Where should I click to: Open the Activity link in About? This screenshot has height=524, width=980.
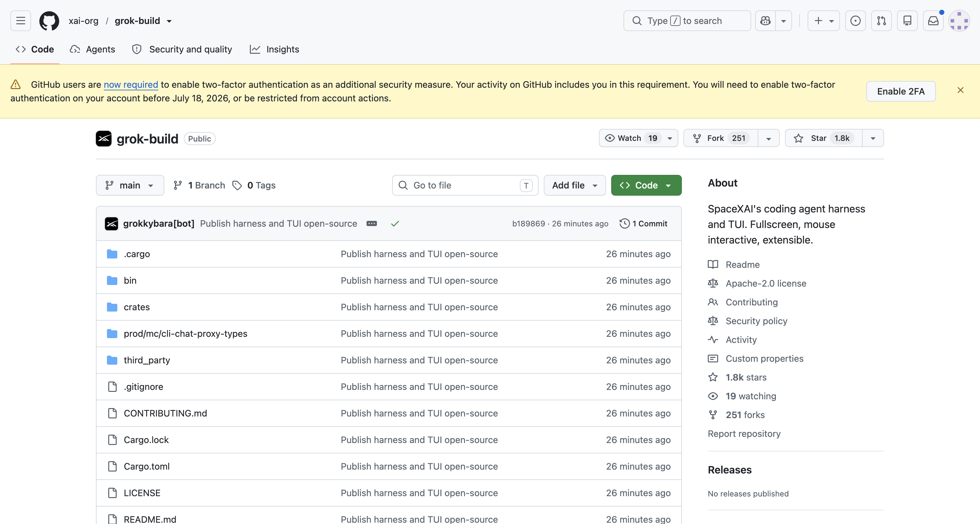(x=741, y=340)
